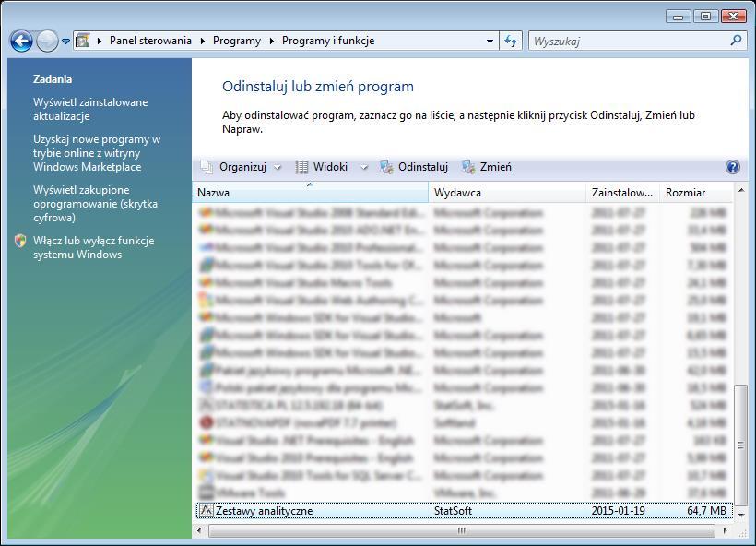Click the magnifier search icon
This screenshot has height=546, width=756.
pyautogui.click(x=737, y=41)
